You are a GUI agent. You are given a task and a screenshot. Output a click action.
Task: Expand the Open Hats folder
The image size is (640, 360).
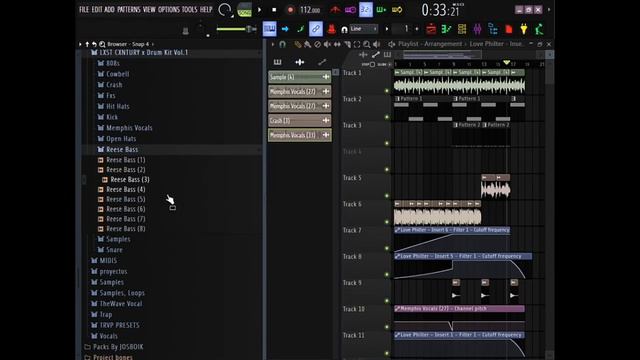117,139
